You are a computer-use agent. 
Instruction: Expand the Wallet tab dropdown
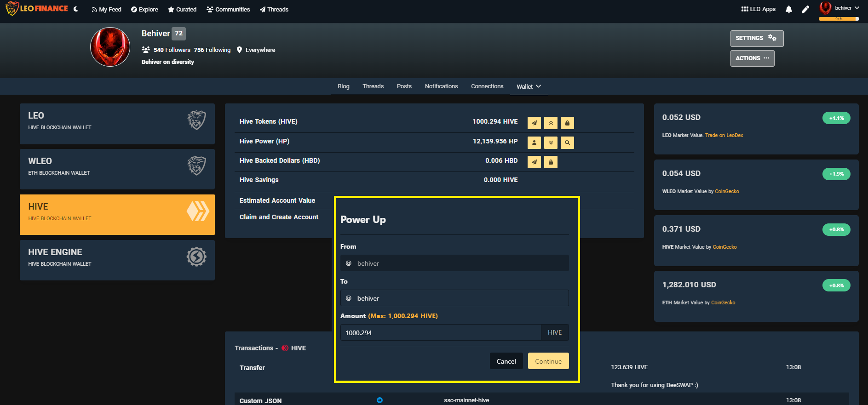[x=529, y=86]
